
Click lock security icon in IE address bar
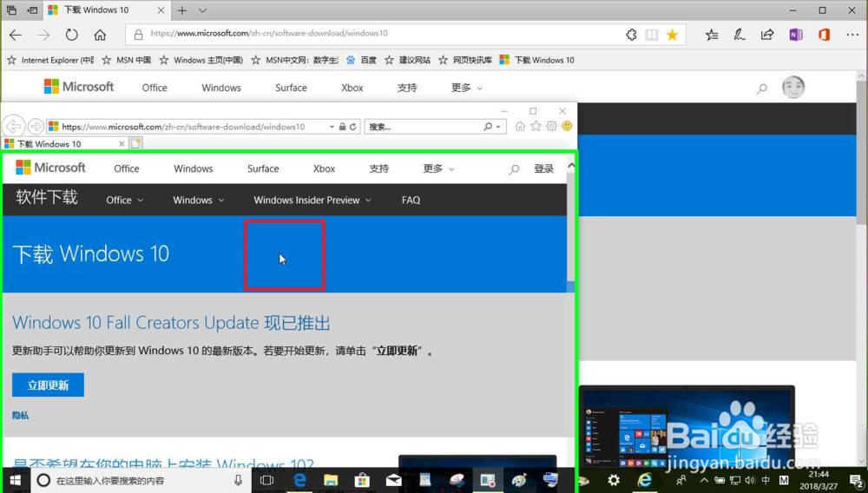(343, 127)
